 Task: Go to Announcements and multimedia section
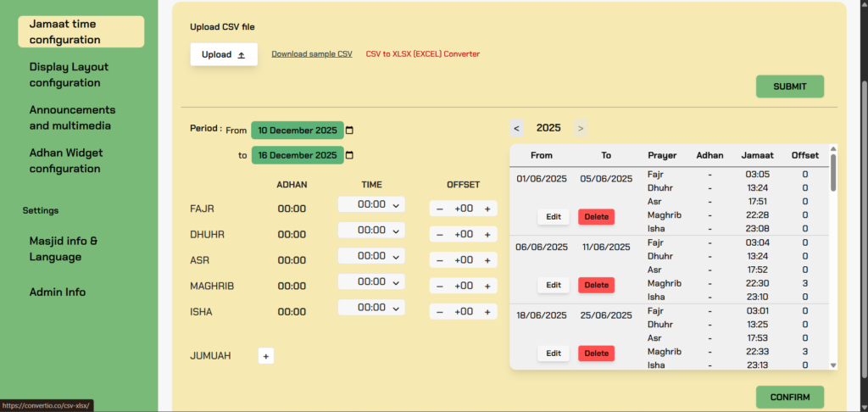(x=72, y=118)
